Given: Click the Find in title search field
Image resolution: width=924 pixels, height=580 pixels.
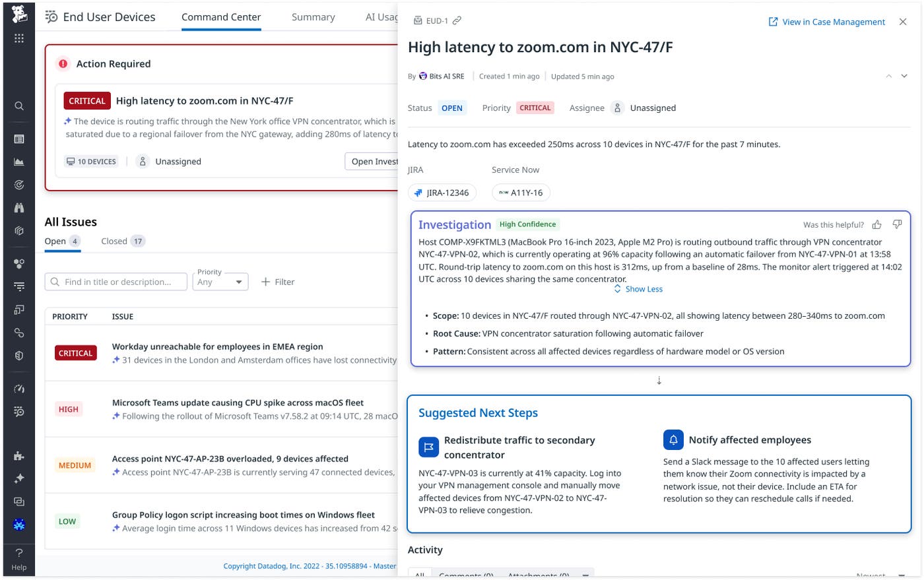Looking at the screenshot, I should (116, 282).
